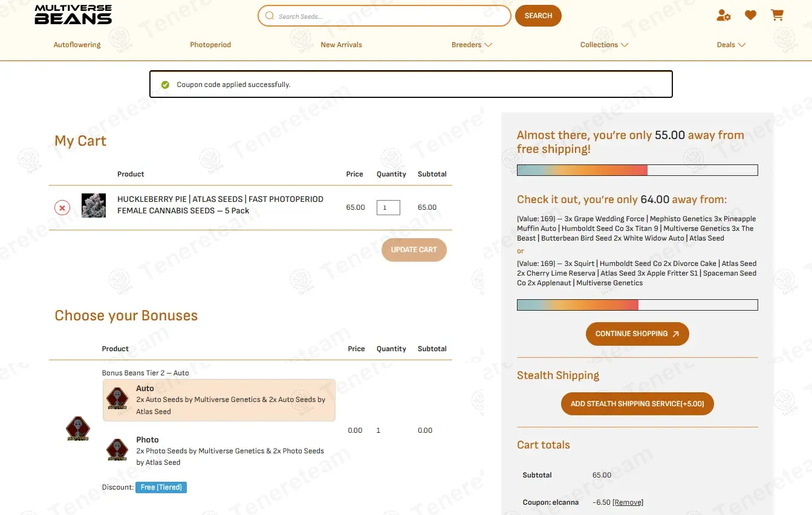
Task: Click the Huckleberry Pie product thumbnail
Action: tap(94, 206)
